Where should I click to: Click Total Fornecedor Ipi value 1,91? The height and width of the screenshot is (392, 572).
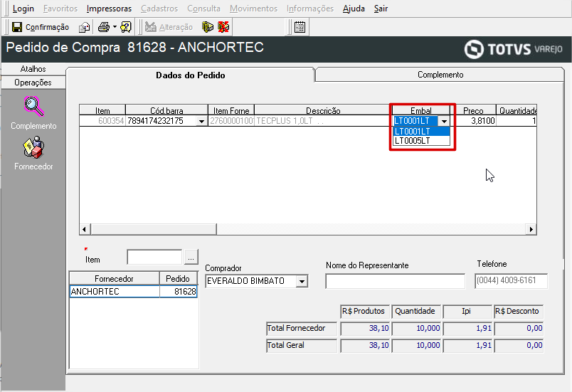click(x=467, y=329)
